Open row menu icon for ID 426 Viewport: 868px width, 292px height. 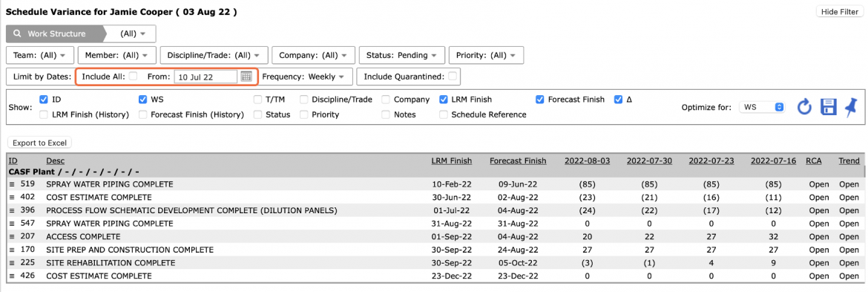[12, 276]
